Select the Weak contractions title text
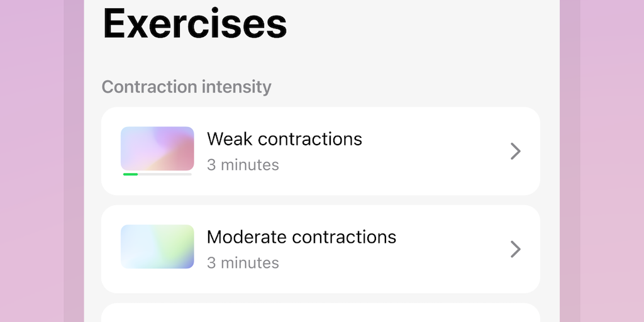 (284, 138)
